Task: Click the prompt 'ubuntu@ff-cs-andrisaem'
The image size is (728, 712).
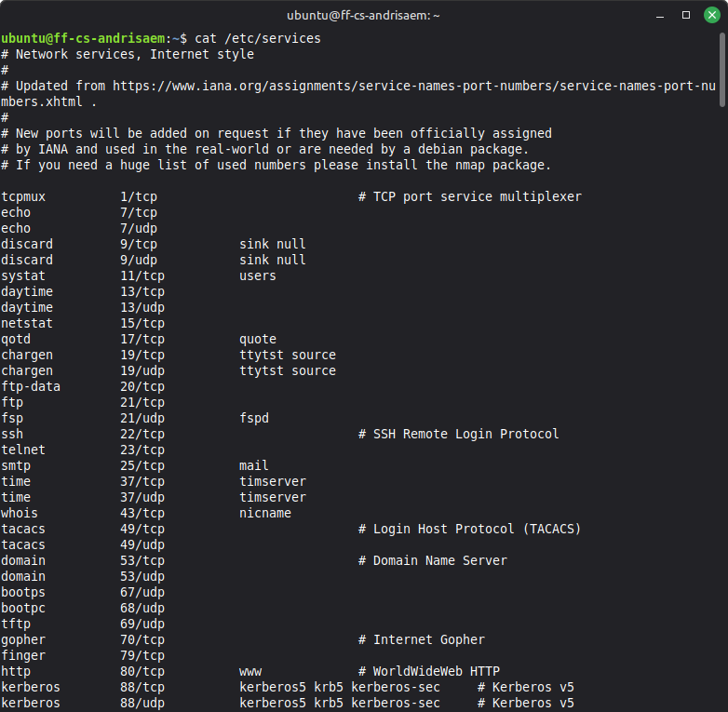Action: click(83, 38)
